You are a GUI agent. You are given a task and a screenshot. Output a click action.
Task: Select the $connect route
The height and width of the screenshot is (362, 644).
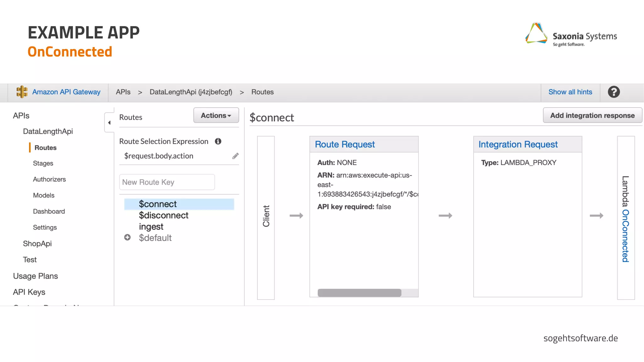point(179,204)
